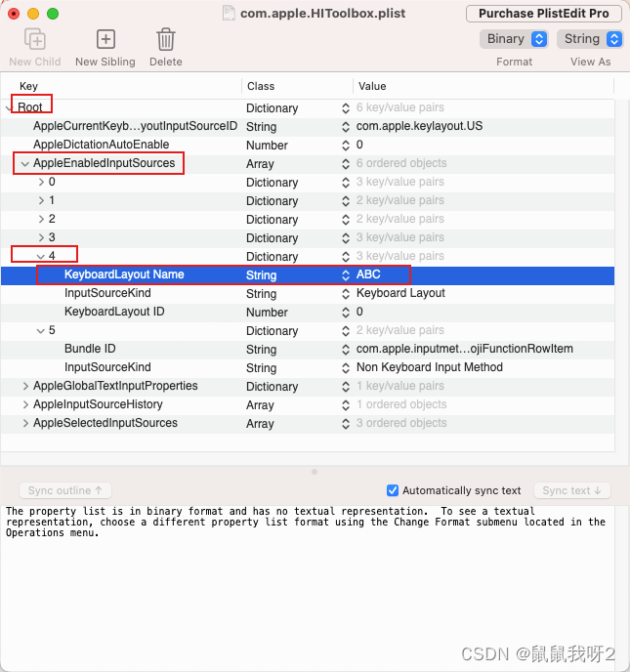630x672 pixels.
Task: Click the split divider handle dot
Action: point(315,472)
